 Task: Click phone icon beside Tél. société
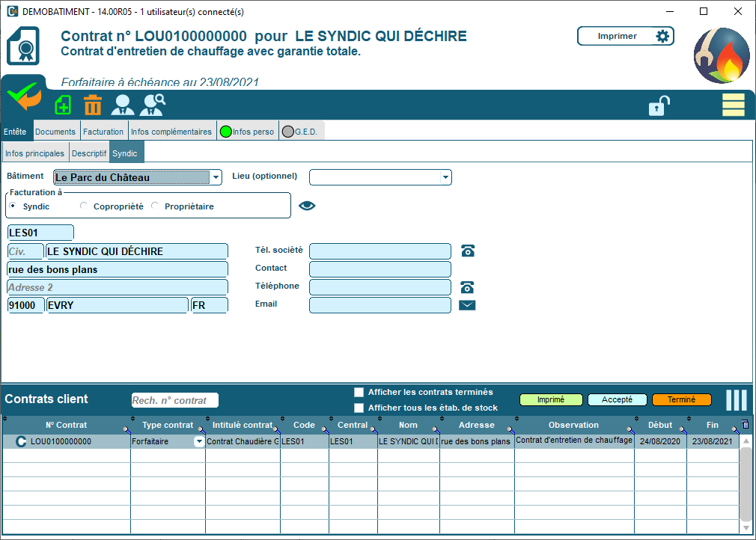(467, 251)
